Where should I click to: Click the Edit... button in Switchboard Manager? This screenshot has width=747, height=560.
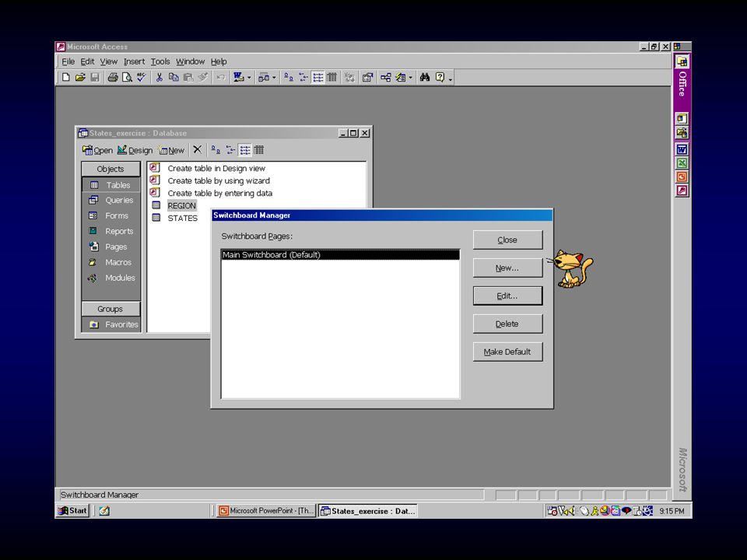click(x=507, y=296)
